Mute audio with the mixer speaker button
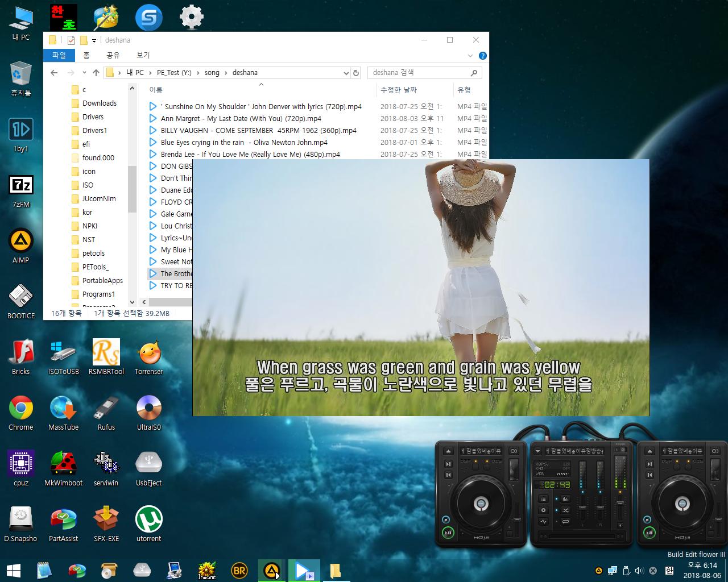 (x=620, y=525)
